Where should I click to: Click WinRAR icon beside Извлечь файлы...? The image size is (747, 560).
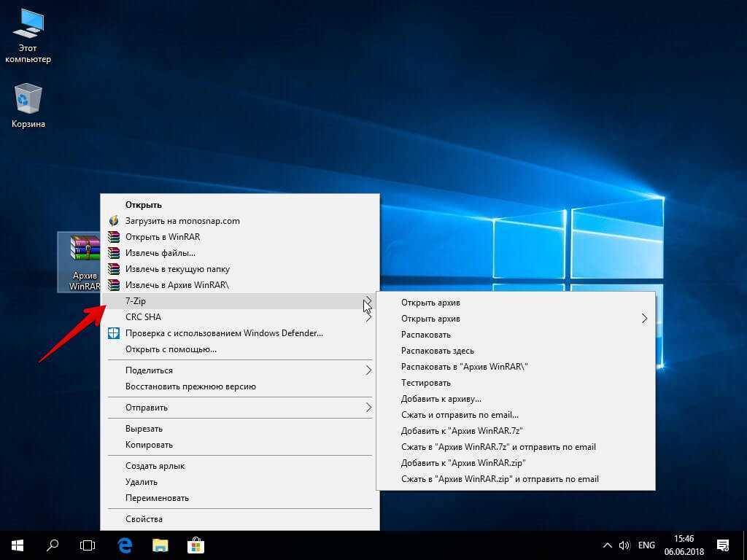[113, 253]
